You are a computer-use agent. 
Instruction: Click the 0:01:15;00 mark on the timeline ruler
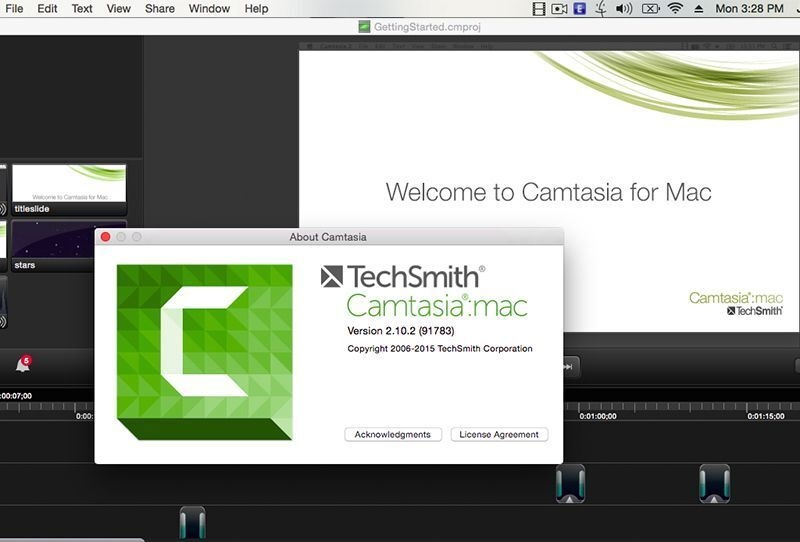pos(766,416)
